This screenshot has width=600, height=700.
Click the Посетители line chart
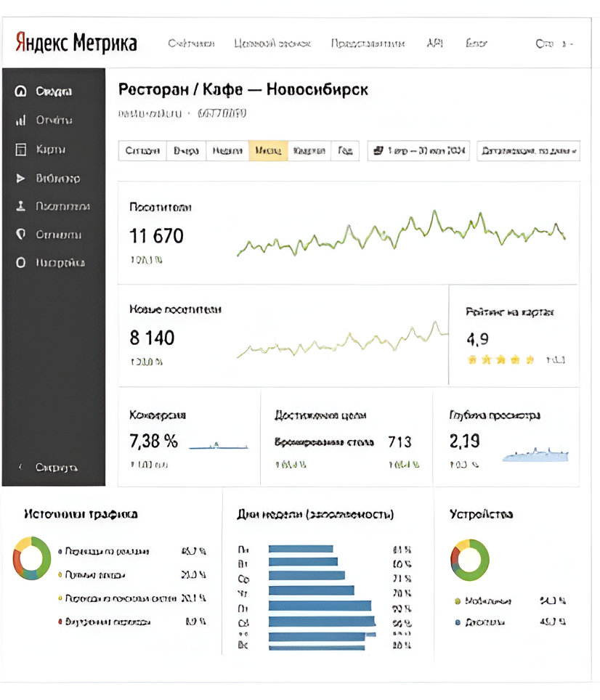(x=401, y=234)
